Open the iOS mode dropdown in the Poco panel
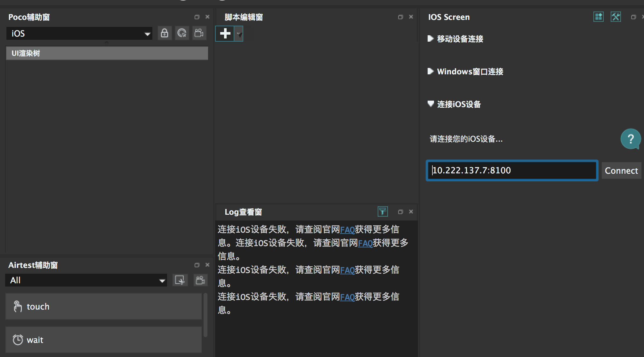The image size is (644, 357). tap(79, 33)
